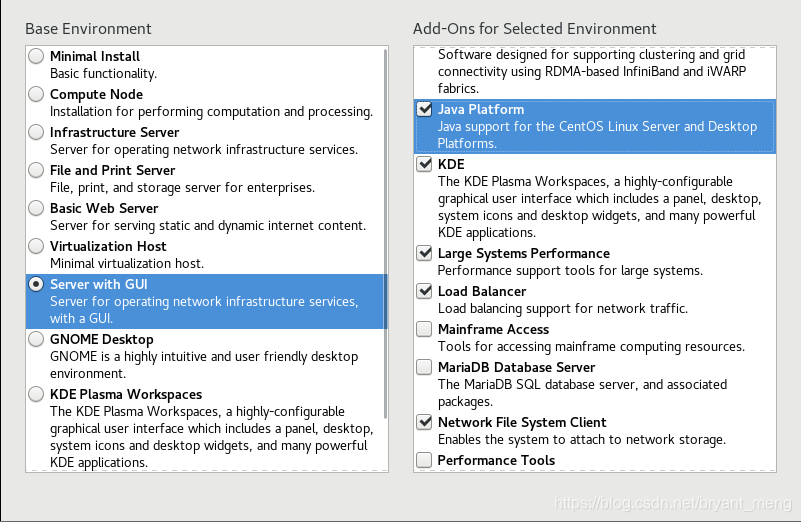Uncheck the KDE add-on checkbox
801x522 pixels.
[x=424, y=164]
